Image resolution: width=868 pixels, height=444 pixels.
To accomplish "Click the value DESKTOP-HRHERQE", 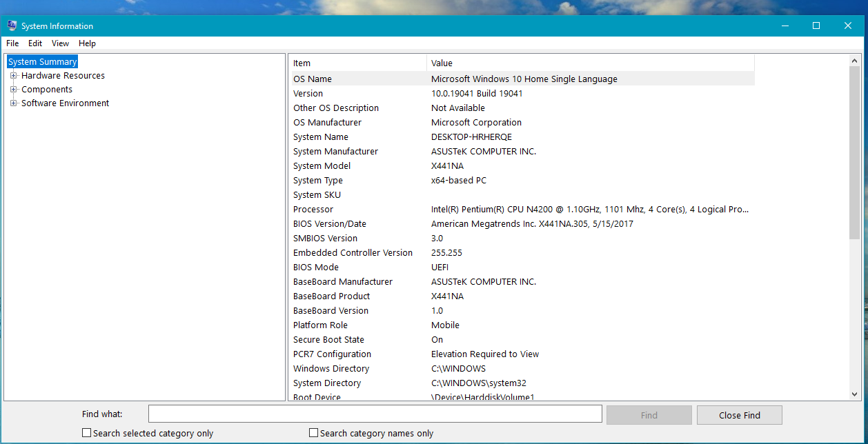I will pos(471,137).
